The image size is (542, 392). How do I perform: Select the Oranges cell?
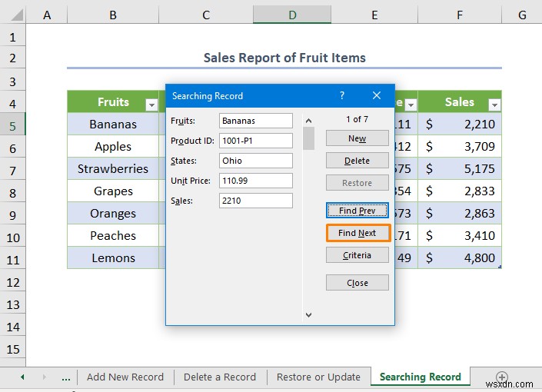point(113,213)
